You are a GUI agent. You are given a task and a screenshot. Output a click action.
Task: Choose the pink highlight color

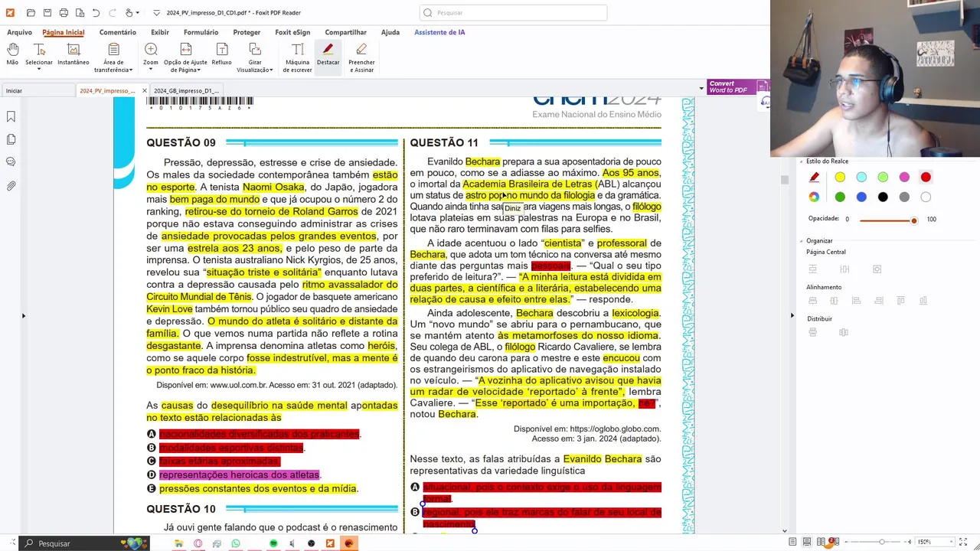pos(904,178)
